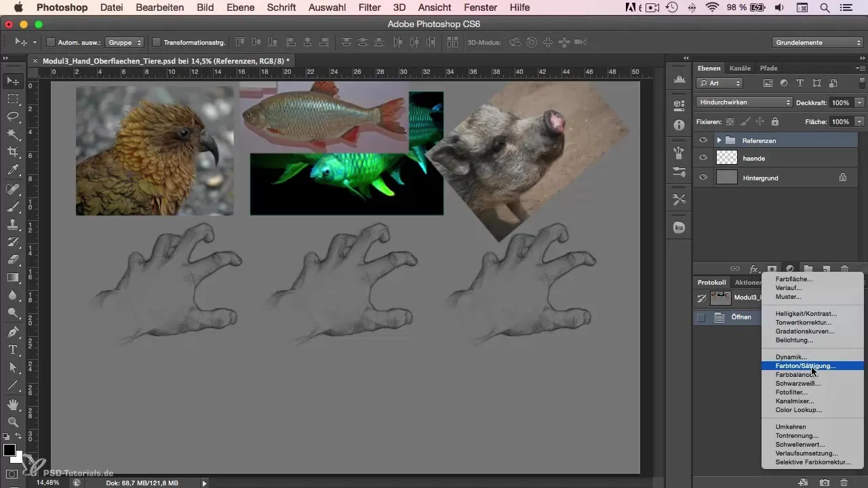Open the Info panel icon

click(x=679, y=125)
